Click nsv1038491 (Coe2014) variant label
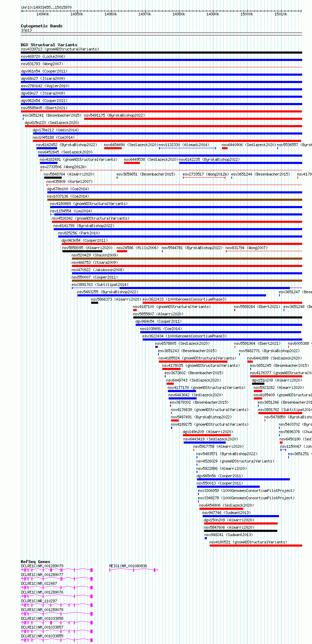 161,329
